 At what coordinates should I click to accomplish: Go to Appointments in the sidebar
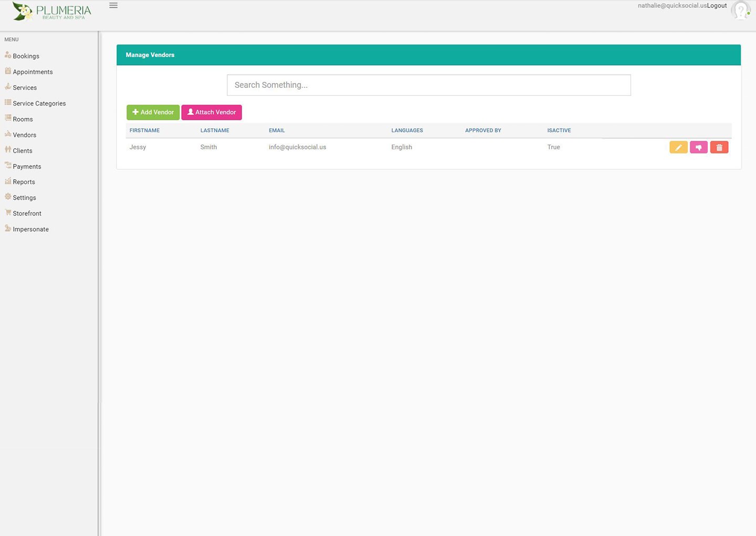(33, 72)
